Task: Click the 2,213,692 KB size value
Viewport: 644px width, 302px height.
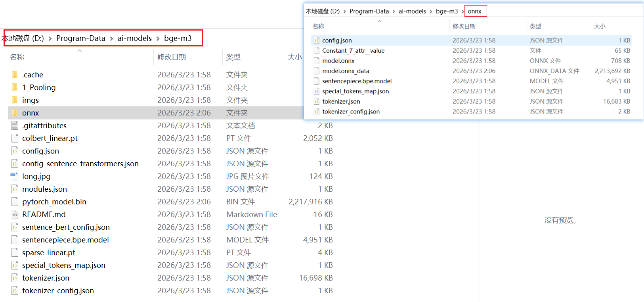Action: pos(612,71)
